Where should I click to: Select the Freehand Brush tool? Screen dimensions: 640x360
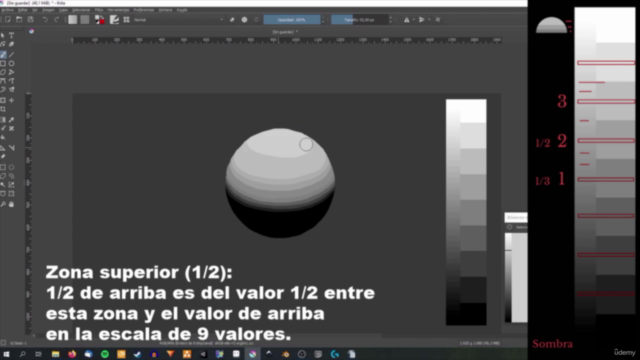(3, 54)
